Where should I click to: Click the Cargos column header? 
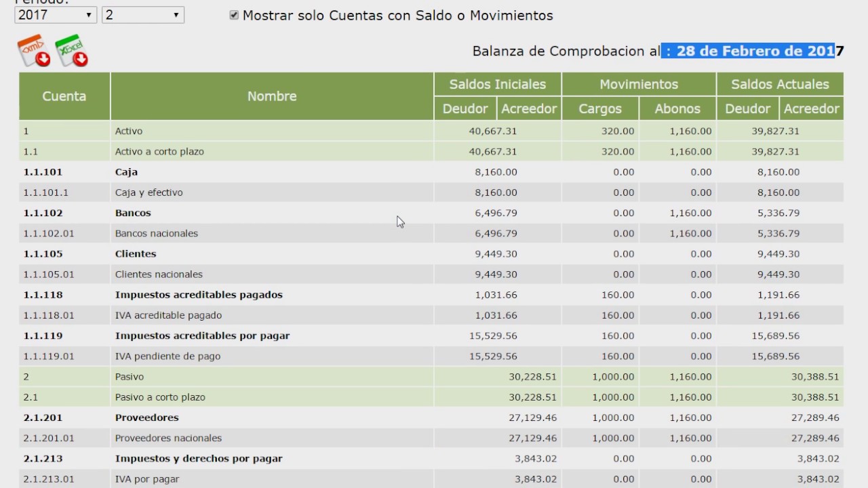[600, 108]
